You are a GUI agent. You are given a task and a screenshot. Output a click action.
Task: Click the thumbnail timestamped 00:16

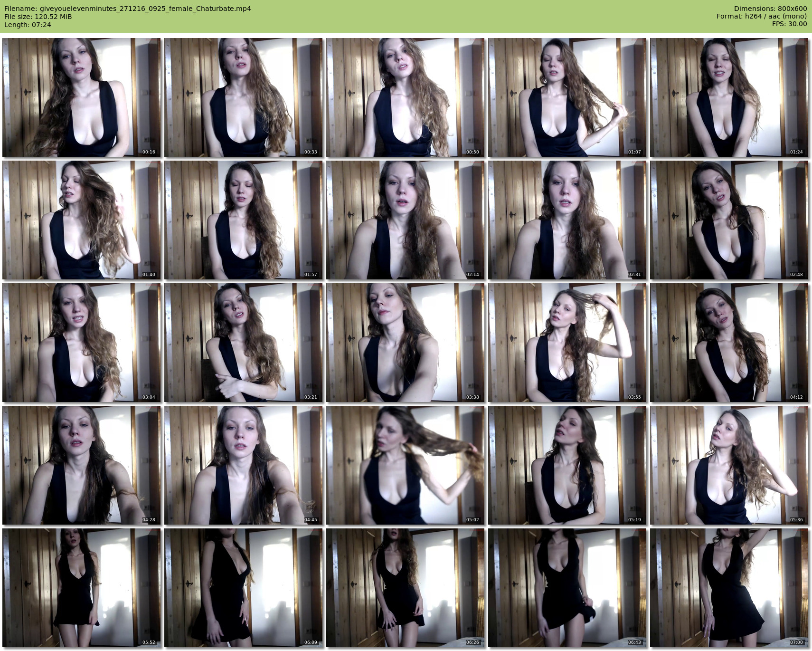pos(81,97)
